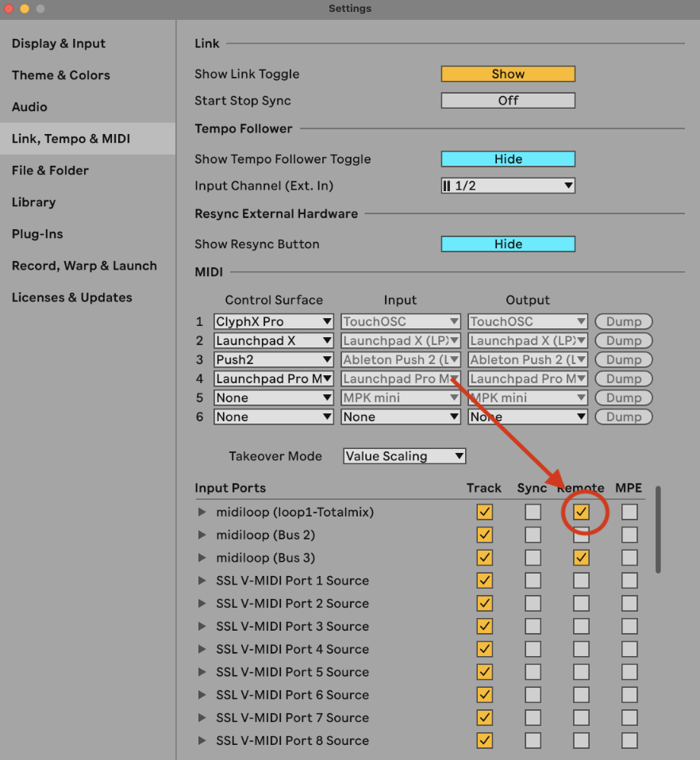The height and width of the screenshot is (760, 700).
Task: Open the Input dropdown in row 6
Action: (x=401, y=416)
